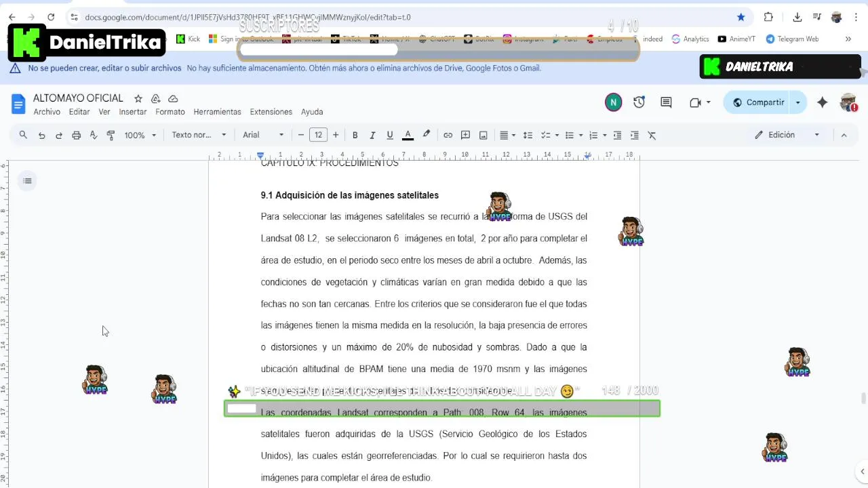Open the text alignment dropdown
The height and width of the screenshot is (488, 868).
pyautogui.click(x=507, y=135)
